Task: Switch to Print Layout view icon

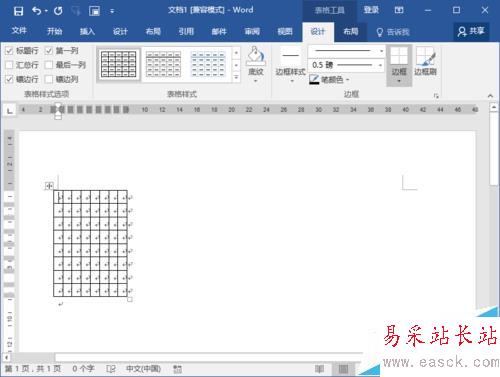Action: 343,369
